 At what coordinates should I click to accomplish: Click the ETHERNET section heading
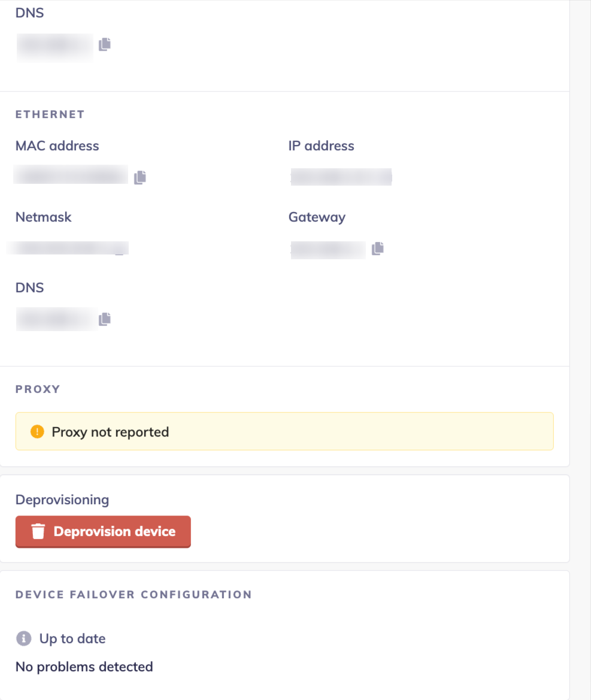pos(50,114)
